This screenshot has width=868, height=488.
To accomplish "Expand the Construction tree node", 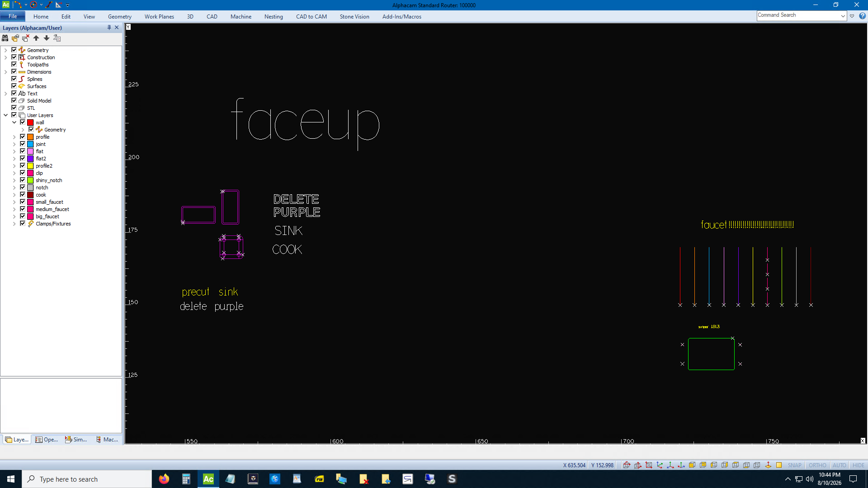I will [x=5, y=57].
